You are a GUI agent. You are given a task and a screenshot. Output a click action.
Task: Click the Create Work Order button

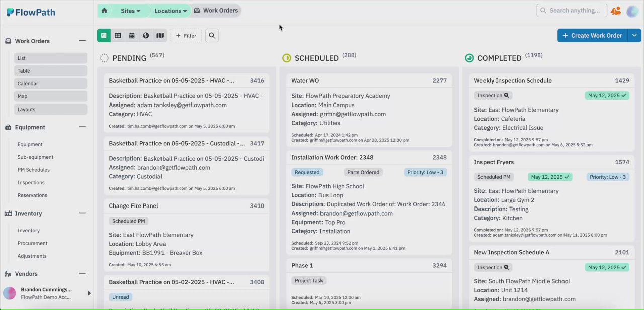pos(593,36)
